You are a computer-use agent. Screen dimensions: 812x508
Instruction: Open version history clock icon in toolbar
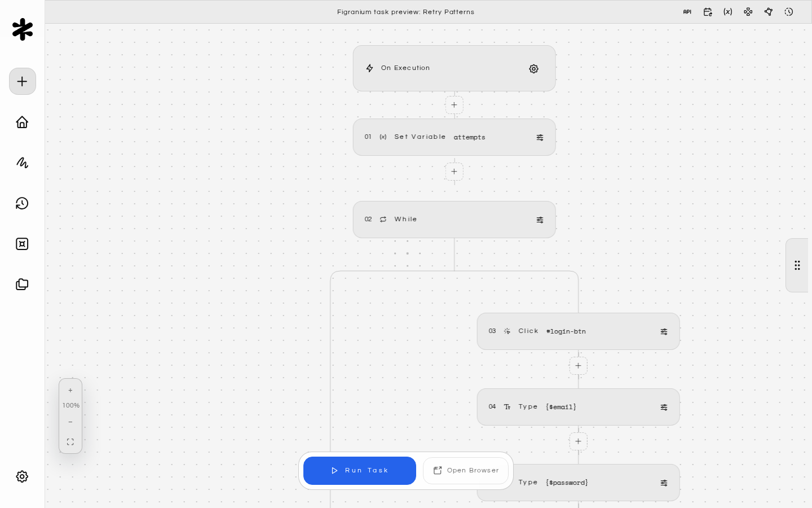[789, 12]
